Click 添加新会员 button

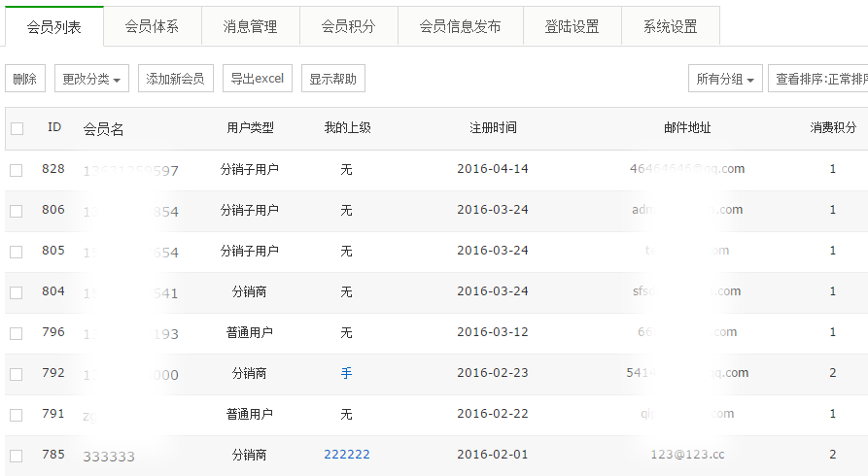click(175, 79)
